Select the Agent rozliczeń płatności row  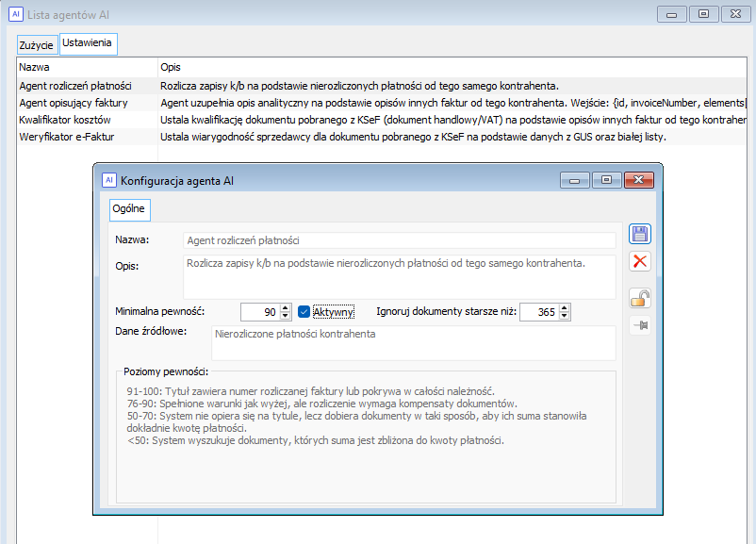[x=382, y=86]
